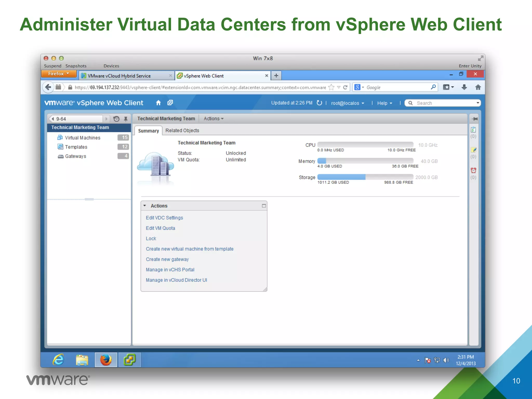Open the recent tasks clipboard icon

473,130
